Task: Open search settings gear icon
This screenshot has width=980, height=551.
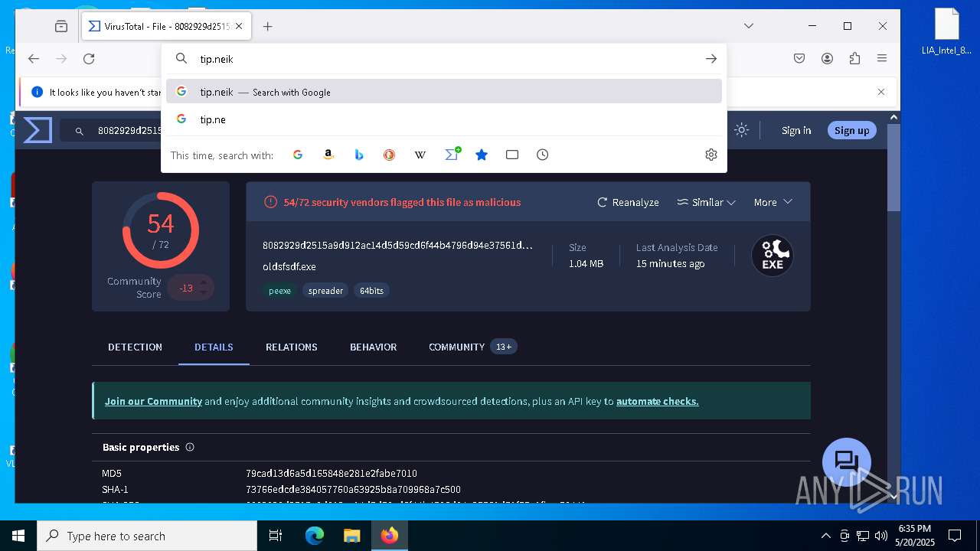Action: [711, 155]
